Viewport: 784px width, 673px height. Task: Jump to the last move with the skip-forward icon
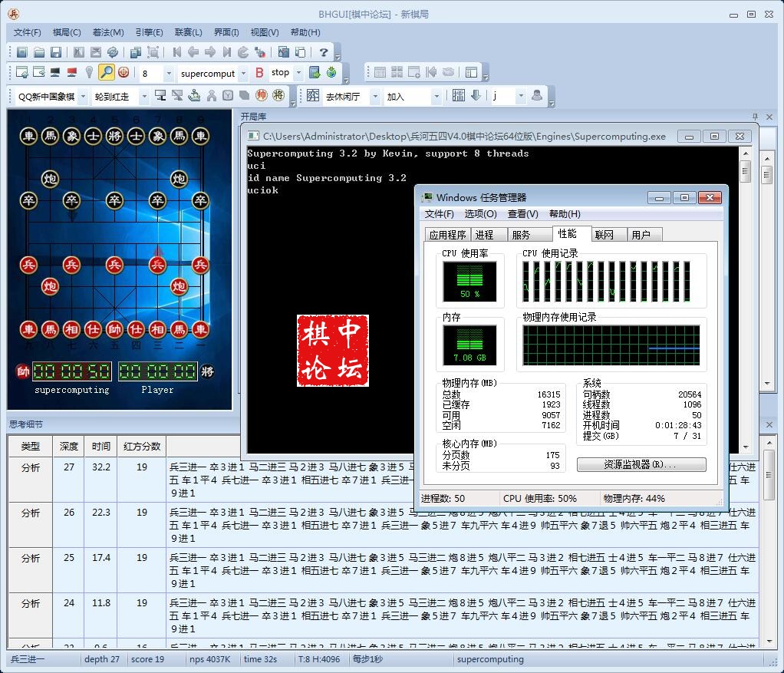click(227, 52)
